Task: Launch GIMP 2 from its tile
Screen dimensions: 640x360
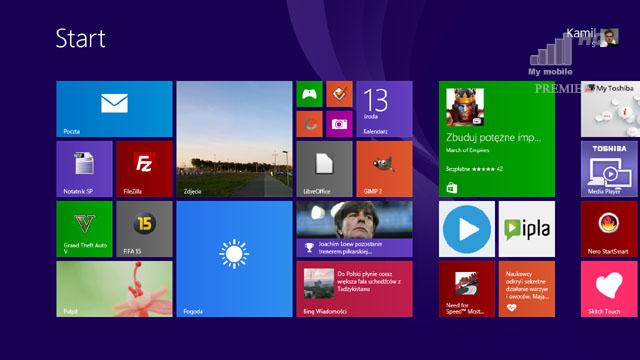Action: click(384, 169)
